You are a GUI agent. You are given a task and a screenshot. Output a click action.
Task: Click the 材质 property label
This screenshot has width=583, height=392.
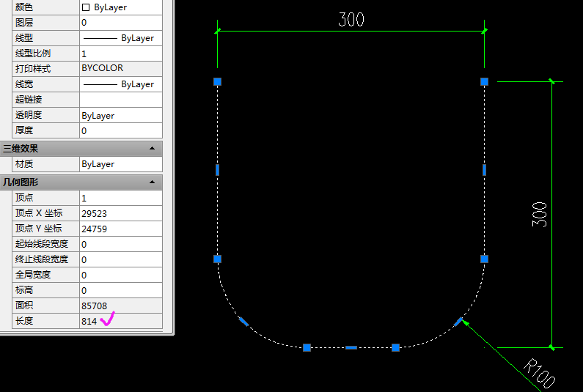(x=24, y=164)
